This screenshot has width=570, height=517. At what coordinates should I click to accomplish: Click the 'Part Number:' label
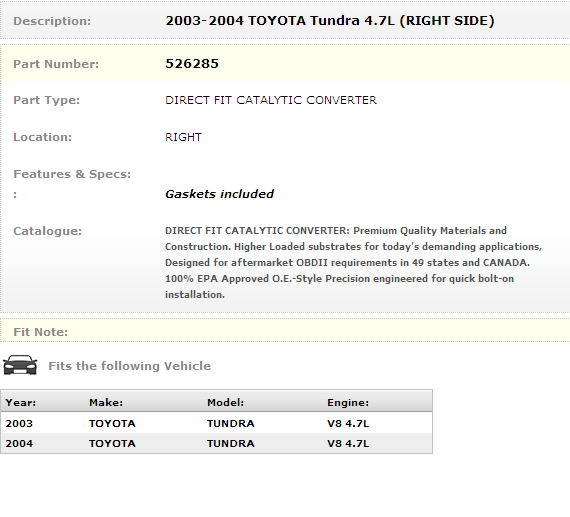pos(56,64)
